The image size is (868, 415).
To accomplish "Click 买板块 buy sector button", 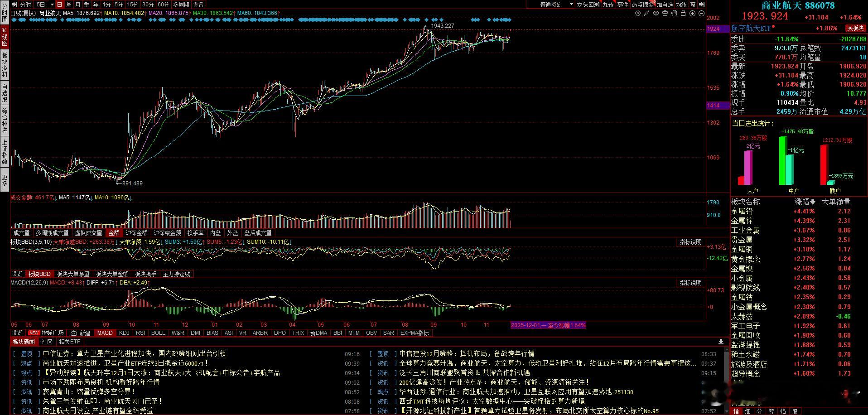I will pos(856,28).
